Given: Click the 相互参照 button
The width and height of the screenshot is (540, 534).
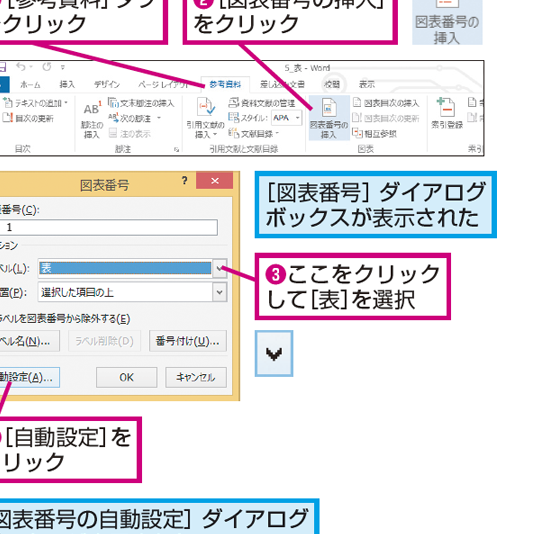Looking at the screenshot, I should [x=375, y=134].
